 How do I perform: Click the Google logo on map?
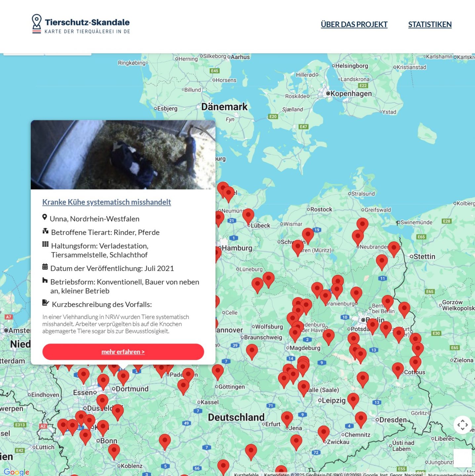(x=17, y=472)
